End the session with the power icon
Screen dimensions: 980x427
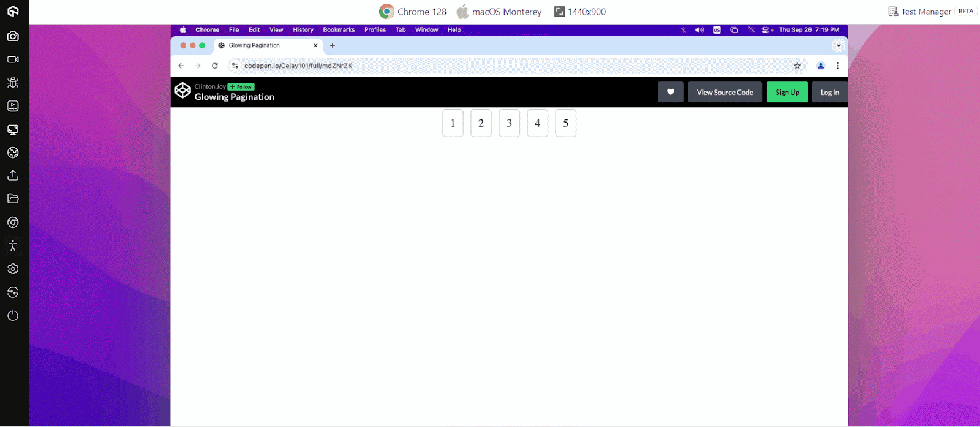point(13,316)
